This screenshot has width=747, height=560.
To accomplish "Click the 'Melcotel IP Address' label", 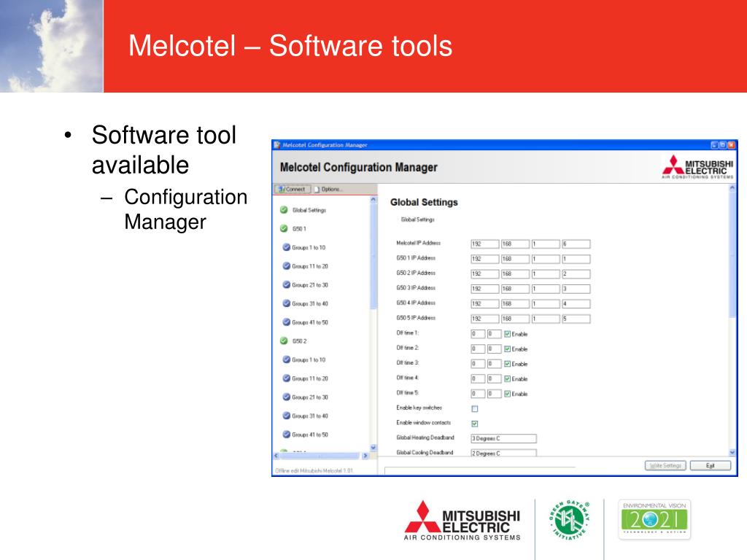I will (x=418, y=243).
